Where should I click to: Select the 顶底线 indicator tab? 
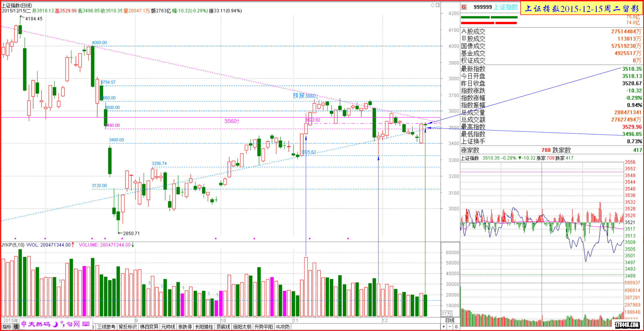223,327
